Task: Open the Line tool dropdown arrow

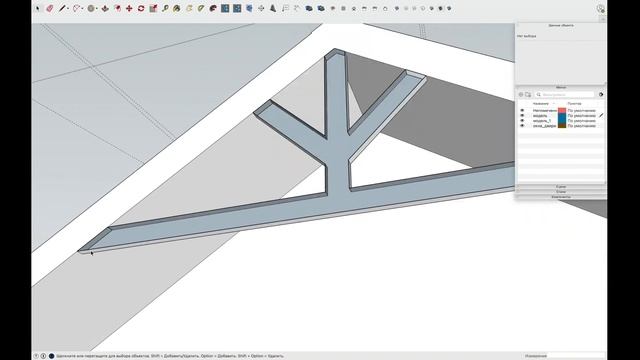Action: click(68, 9)
